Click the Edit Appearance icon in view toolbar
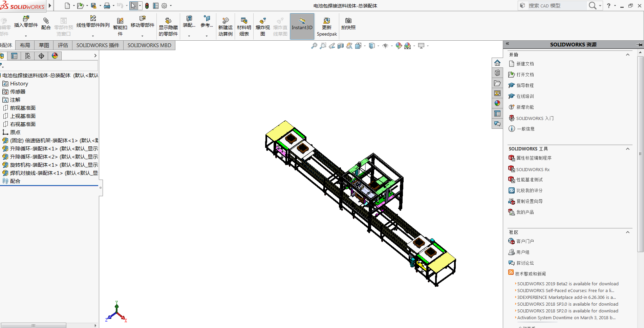The width and height of the screenshot is (644, 328). click(399, 46)
